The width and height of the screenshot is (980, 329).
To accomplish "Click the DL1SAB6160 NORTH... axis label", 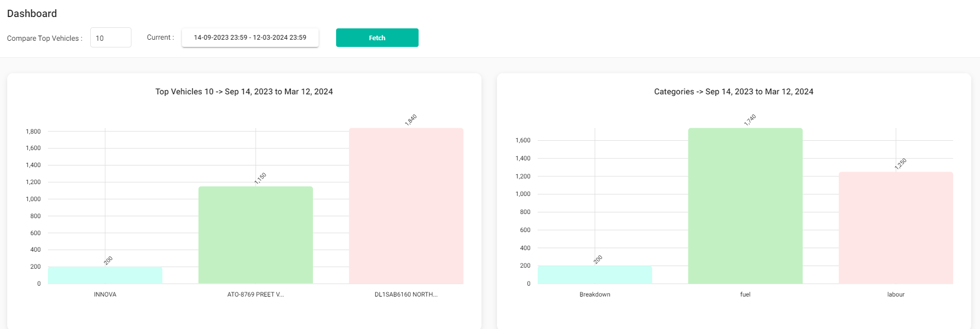I will [x=406, y=294].
